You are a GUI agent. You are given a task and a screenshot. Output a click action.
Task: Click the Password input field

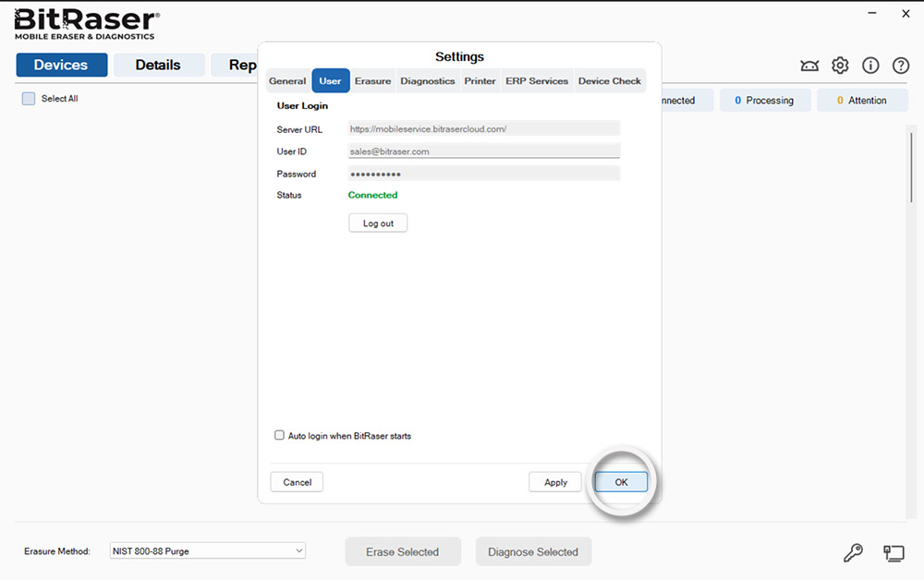point(484,174)
